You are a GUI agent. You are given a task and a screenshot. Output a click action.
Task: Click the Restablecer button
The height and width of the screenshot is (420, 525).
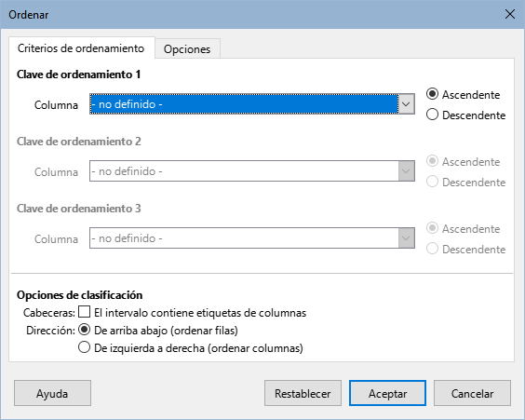click(303, 393)
